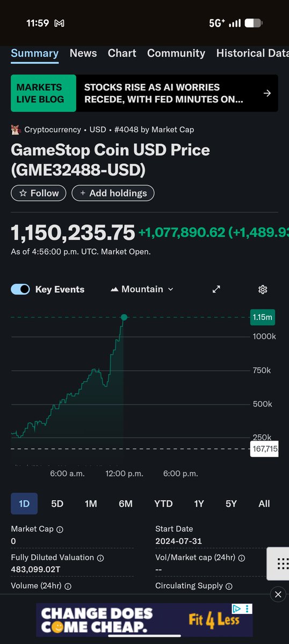Tap the 500k axis label
The height and width of the screenshot is (644, 289).
point(262,404)
